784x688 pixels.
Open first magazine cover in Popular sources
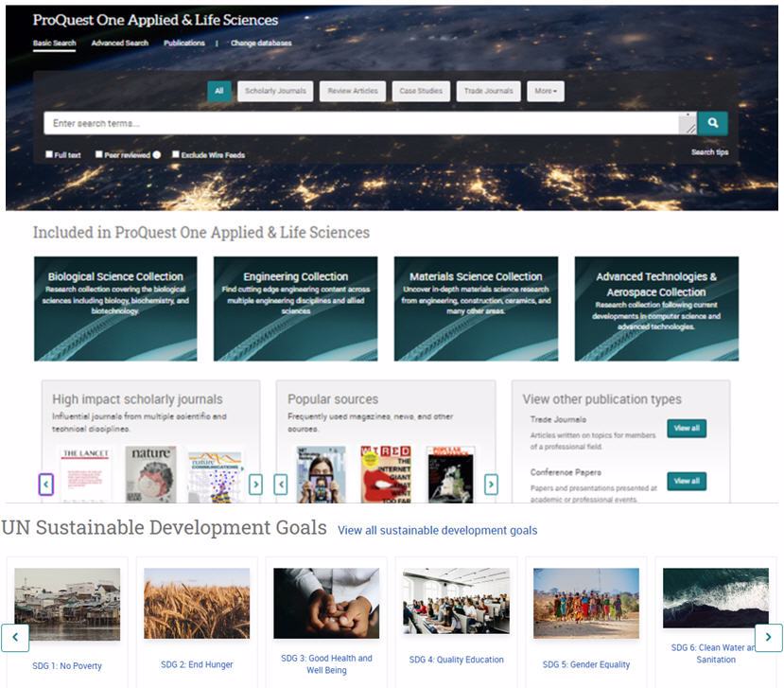(321, 475)
